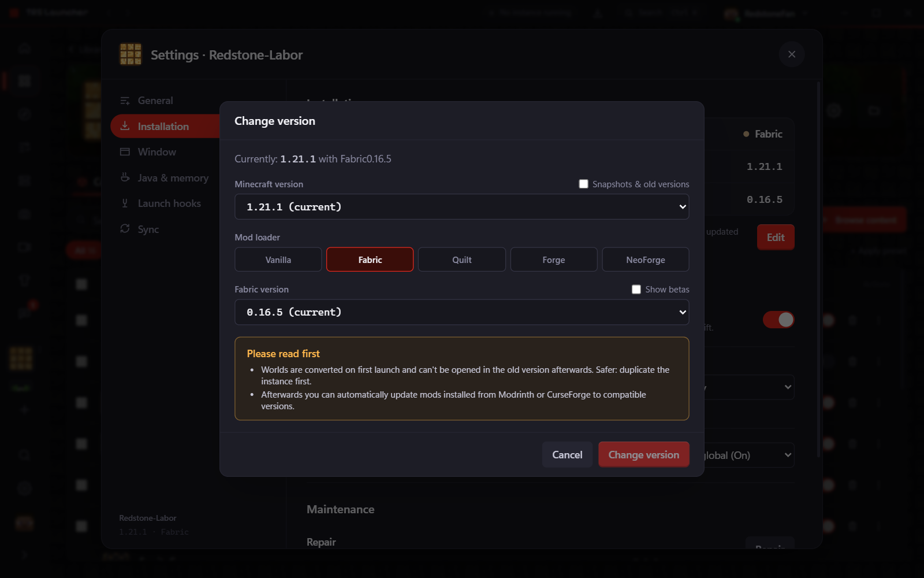Pick the Forge mod loader

click(x=553, y=260)
